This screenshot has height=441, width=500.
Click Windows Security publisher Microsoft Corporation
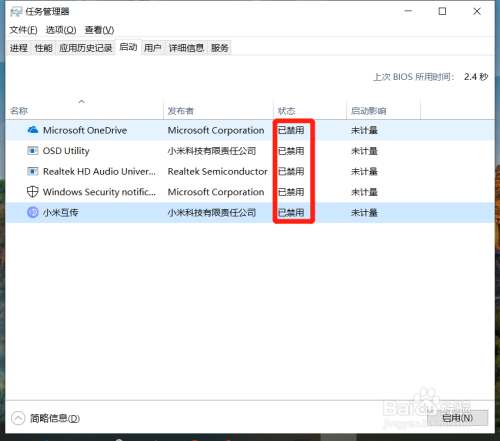(216, 192)
